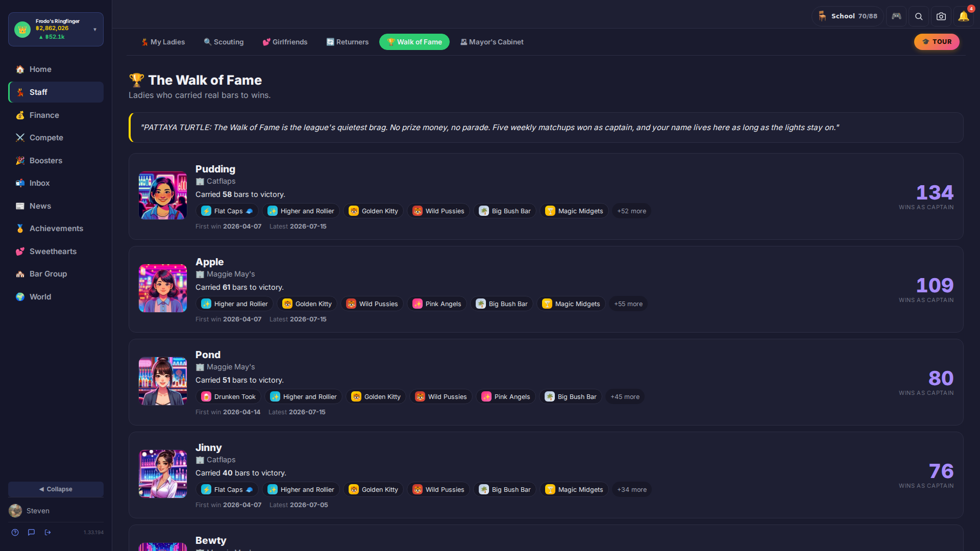The width and height of the screenshot is (980, 551).
Task: Click Pond's Drunken Took bar chip
Action: (228, 396)
